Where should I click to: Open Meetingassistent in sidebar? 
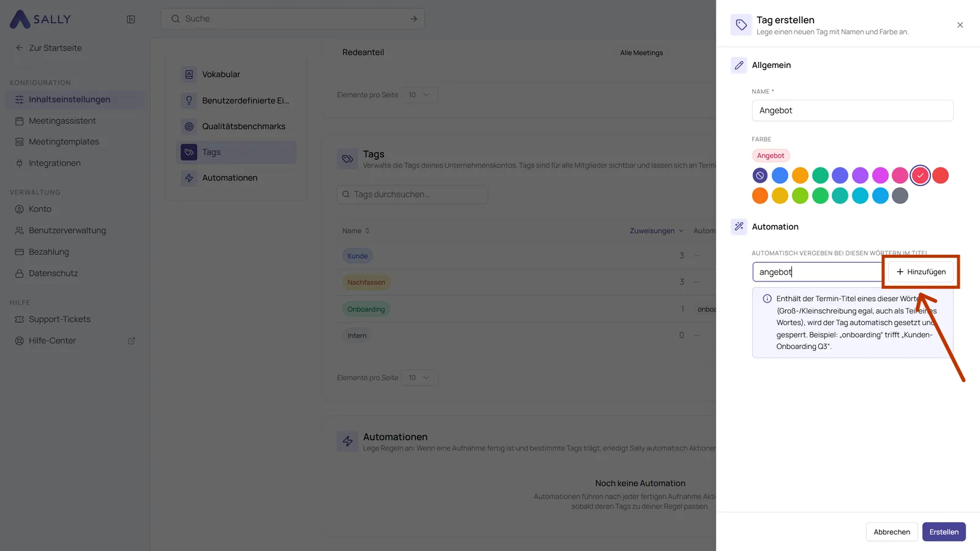point(62,121)
